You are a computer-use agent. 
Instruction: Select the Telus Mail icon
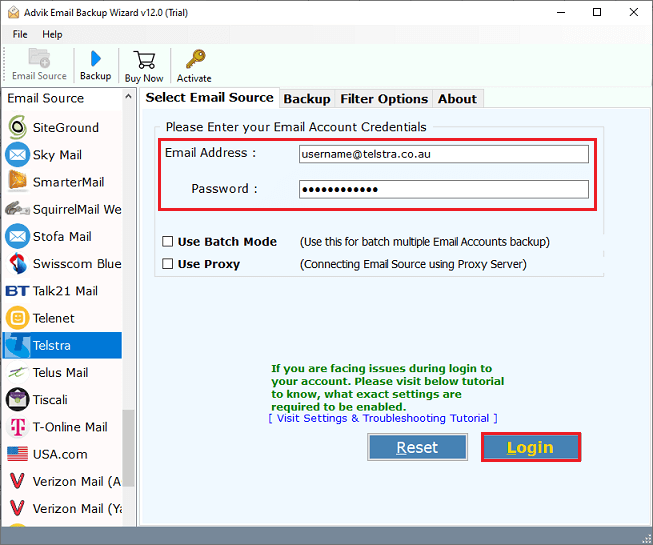[17, 372]
